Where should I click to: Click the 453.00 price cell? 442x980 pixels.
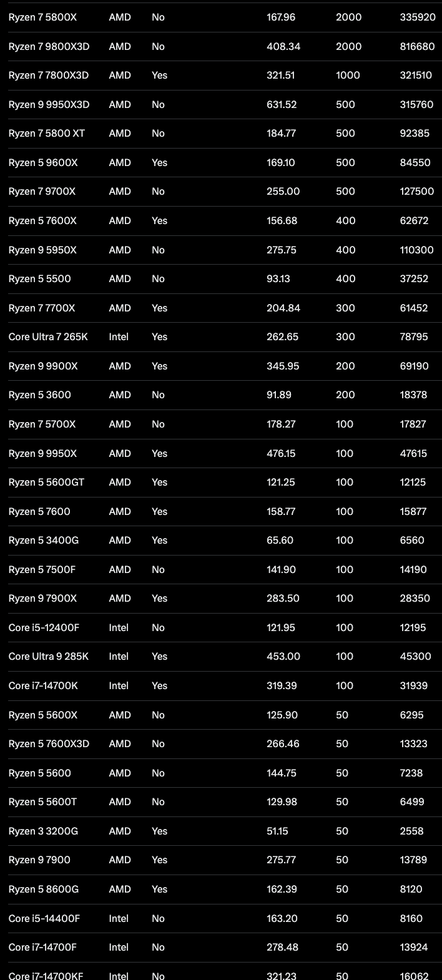click(x=283, y=657)
